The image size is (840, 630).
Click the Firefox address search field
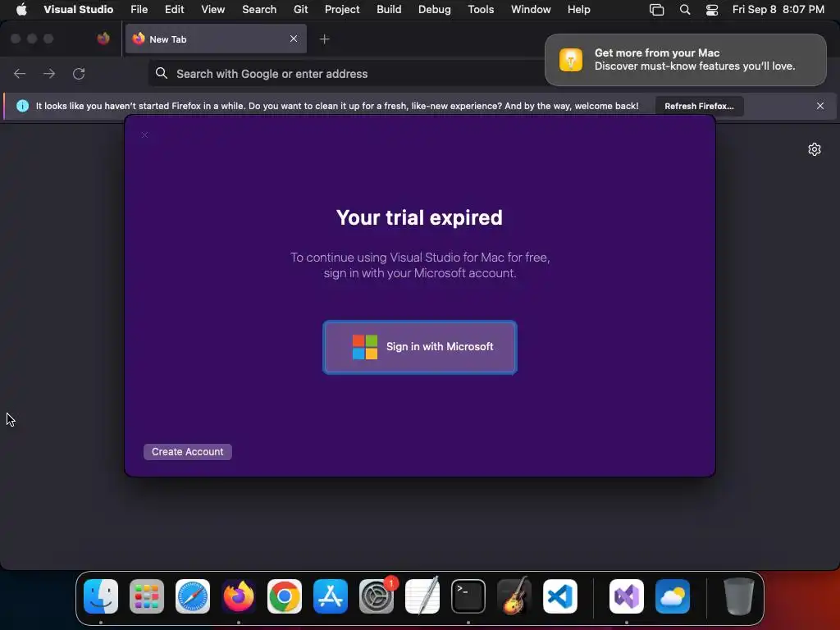346,74
